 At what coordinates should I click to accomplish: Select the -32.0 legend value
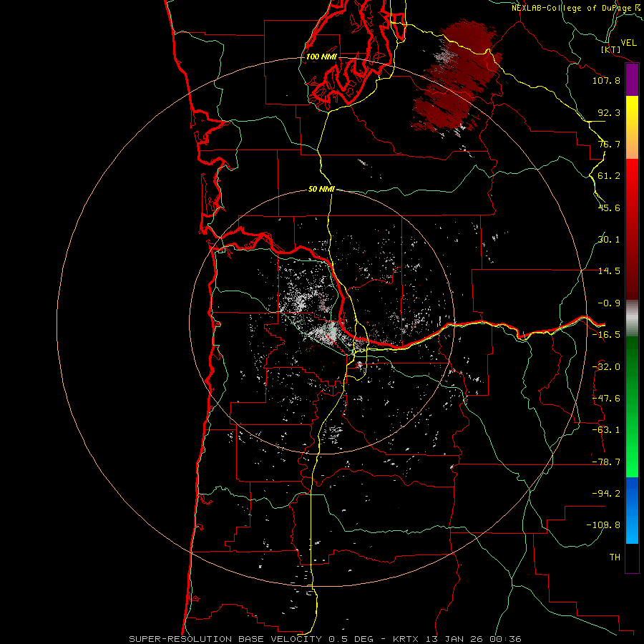606,367
